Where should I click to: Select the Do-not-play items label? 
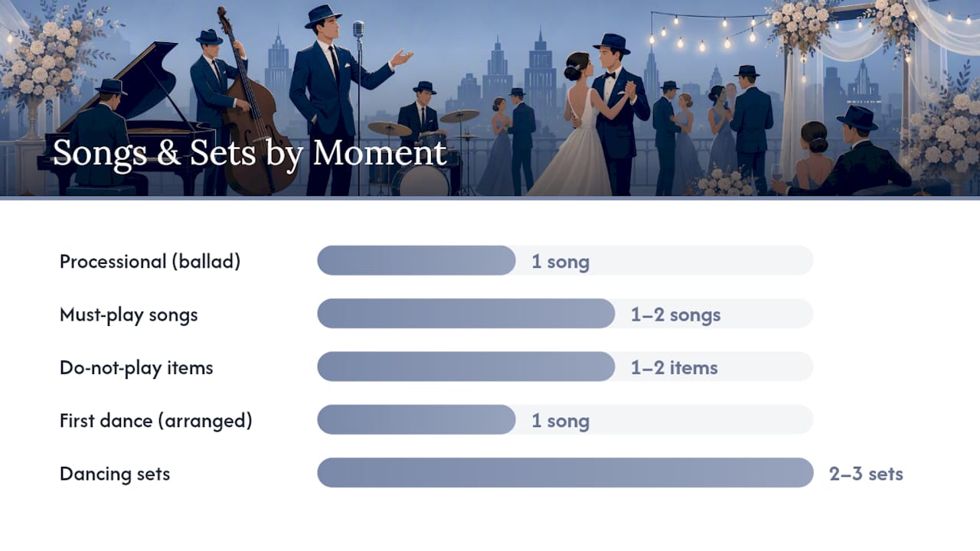point(136,367)
